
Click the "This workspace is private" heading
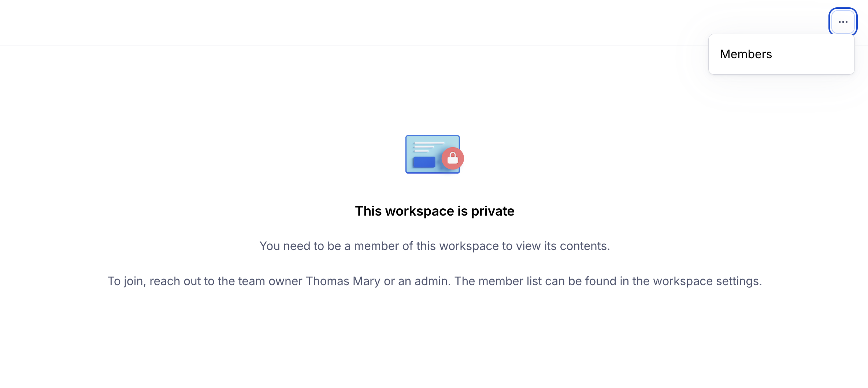click(434, 211)
